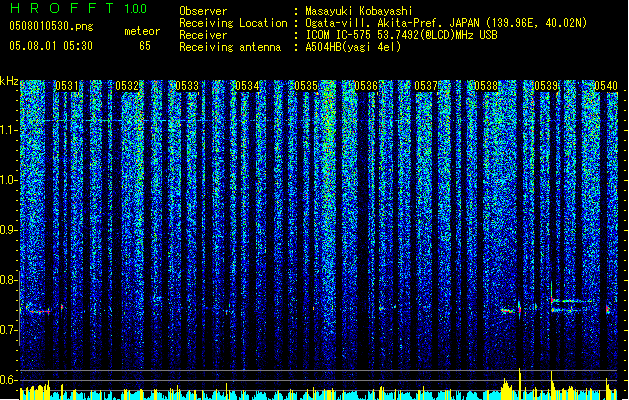Viewport: 629px width, 400px height.
Task: Click the 0538 time marker
Action: 486,86
